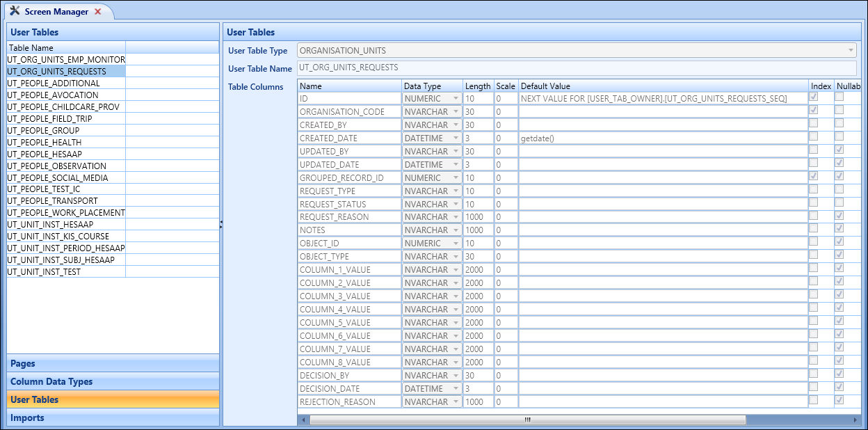
Task: Toggle the Nullable checkbox for UPDATED_BY
Action: coord(839,150)
